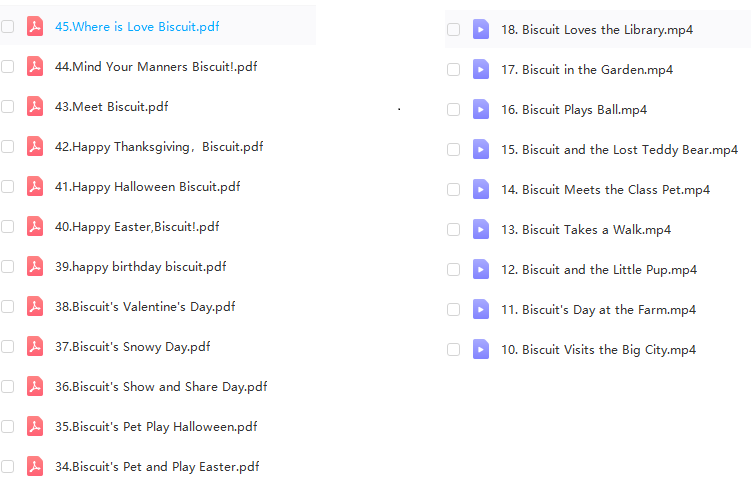Play file name 18. Biscuit Loves the Library.mp4

pos(597,30)
